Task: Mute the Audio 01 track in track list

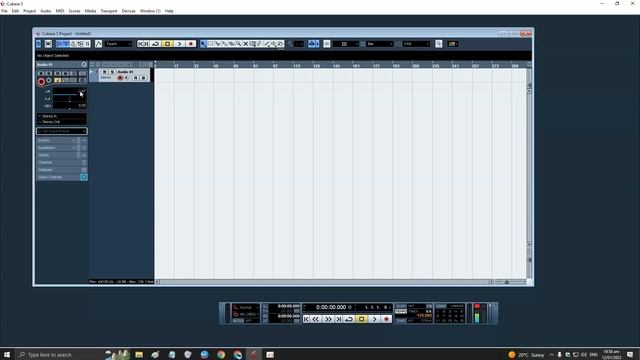Action: pos(104,72)
